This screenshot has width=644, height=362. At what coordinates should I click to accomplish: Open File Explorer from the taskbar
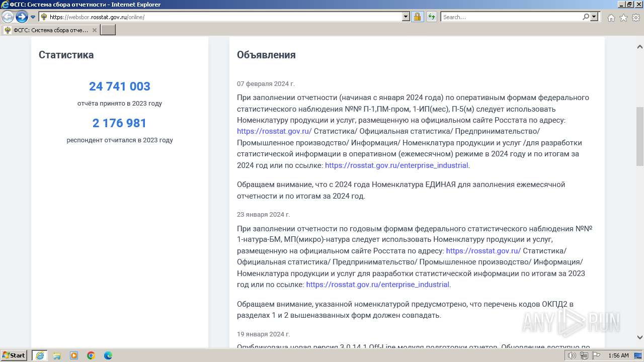click(x=57, y=355)
